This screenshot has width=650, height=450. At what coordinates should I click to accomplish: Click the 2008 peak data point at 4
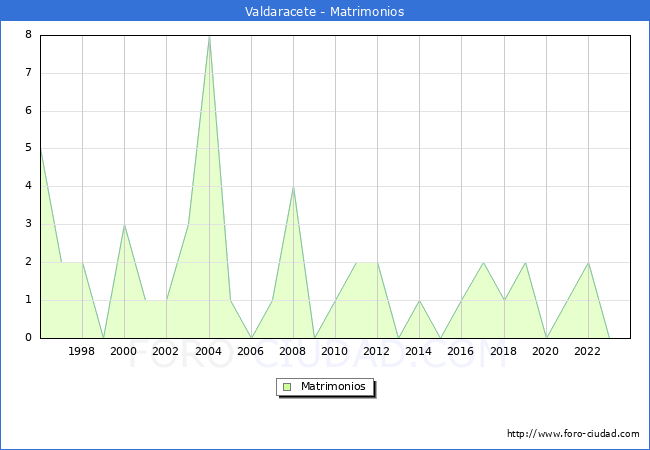pyautogui.click(x=293, y=187)
